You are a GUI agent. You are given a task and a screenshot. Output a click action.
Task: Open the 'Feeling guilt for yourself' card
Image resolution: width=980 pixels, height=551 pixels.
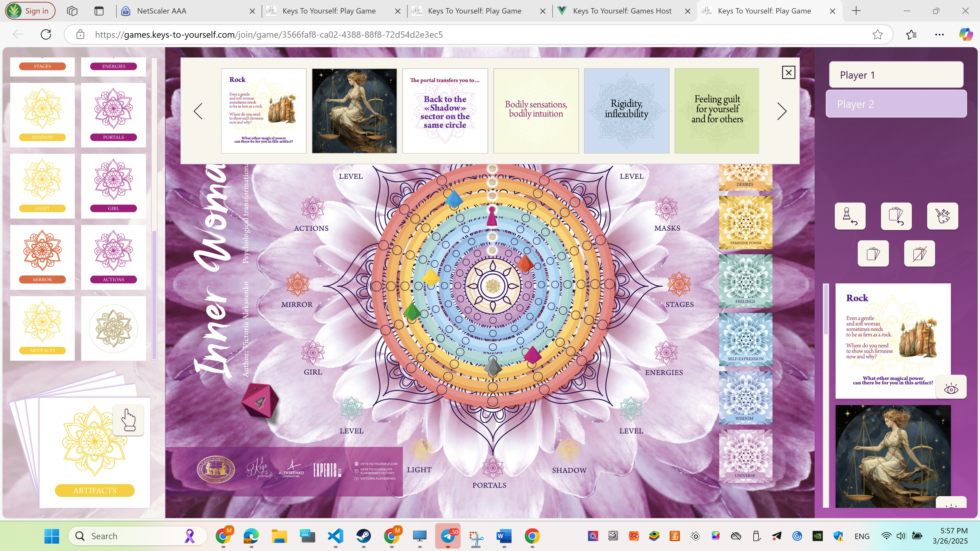(717, 111)
